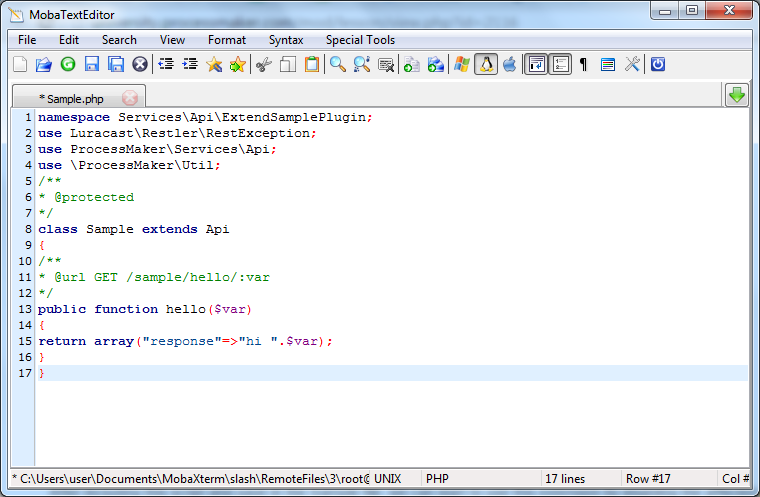This screenshot has height=497, width=760.
Task: Open a file with the folder icon
Action: click(x=44, y=65)
